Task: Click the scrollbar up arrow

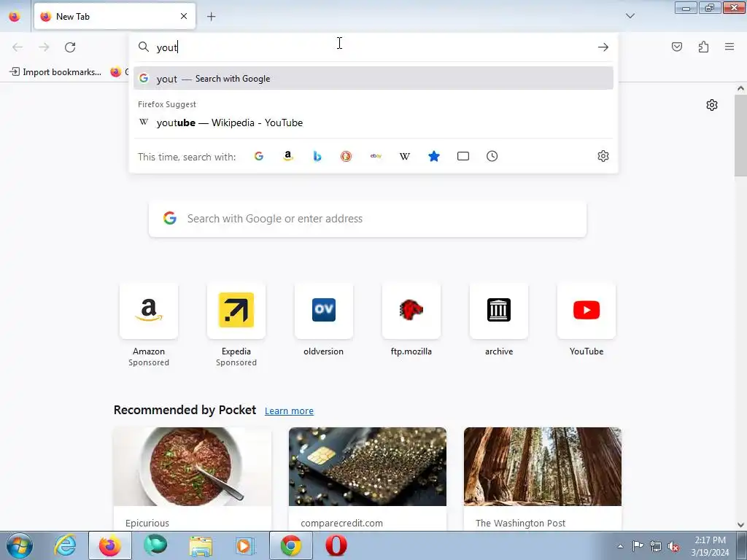Action: 740,88
